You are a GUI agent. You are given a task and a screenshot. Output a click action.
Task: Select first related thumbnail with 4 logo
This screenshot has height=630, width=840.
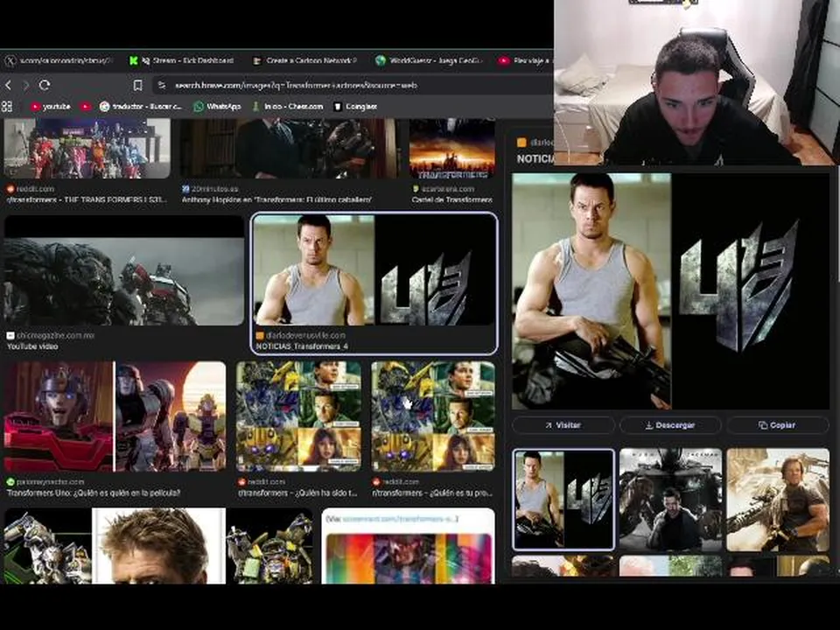coord(563,500)
